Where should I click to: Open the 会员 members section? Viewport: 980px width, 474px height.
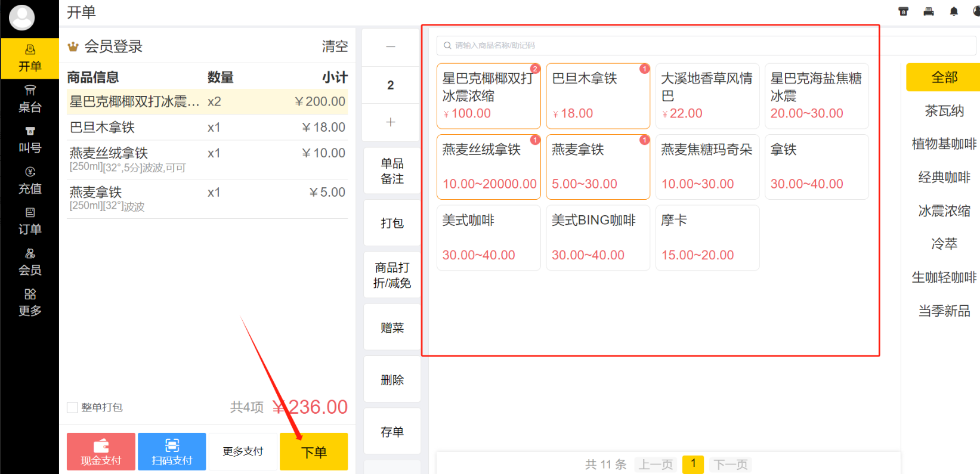[30, 262]
